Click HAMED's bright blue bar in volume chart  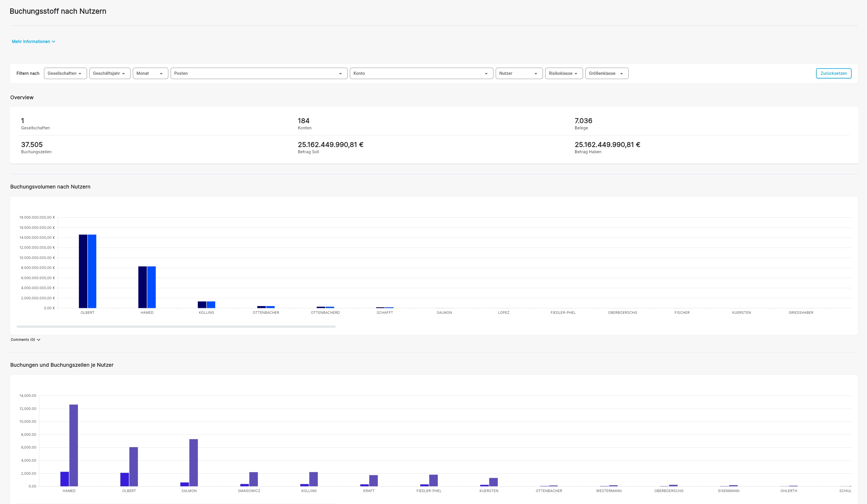[x=151, y=287]
